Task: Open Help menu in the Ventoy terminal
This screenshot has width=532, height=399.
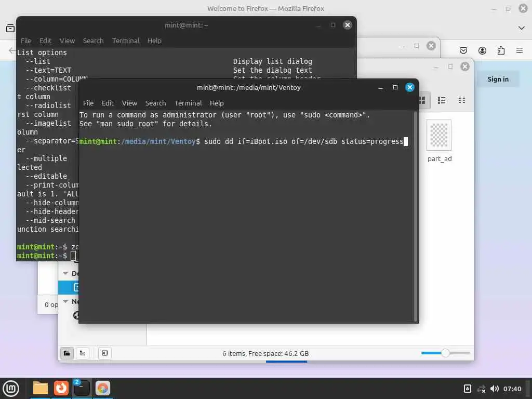Action: tap(217, 103)
